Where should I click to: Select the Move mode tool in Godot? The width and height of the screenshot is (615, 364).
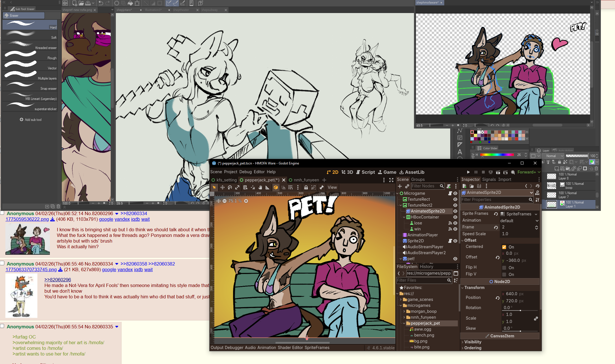(222, 187)
